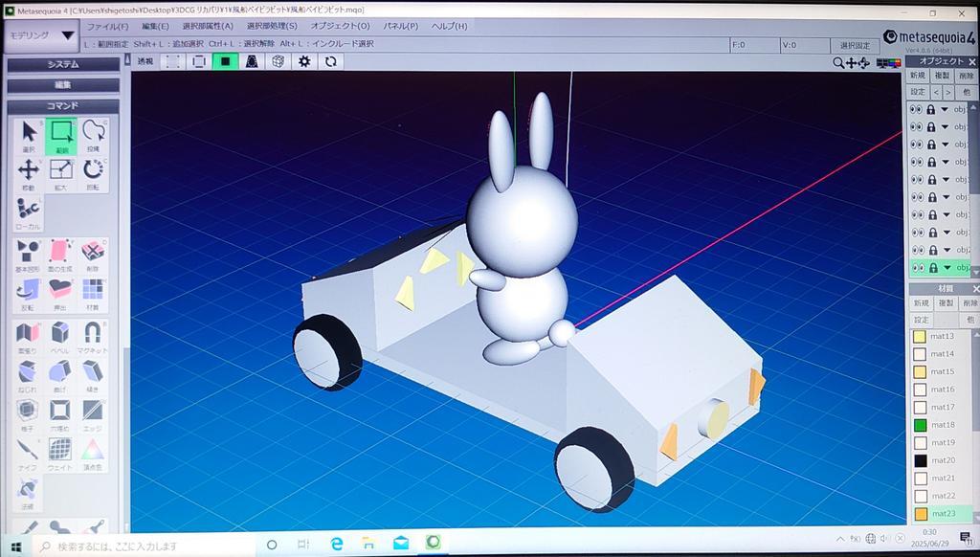This screenshot has height=557, width=980.
Task: Select the 拡大 scale tool
Action: [x=60, y=175]
